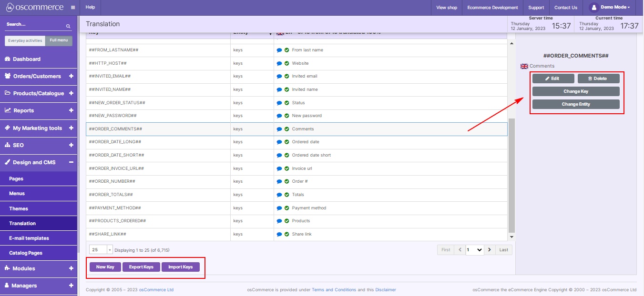Collapse the Design and CMS section
The width and height of the screenshot is (644, 296).
71,162
